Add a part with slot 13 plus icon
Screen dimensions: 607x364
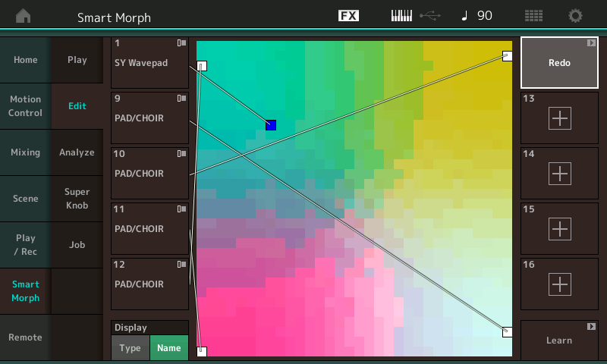coord(559,118)
